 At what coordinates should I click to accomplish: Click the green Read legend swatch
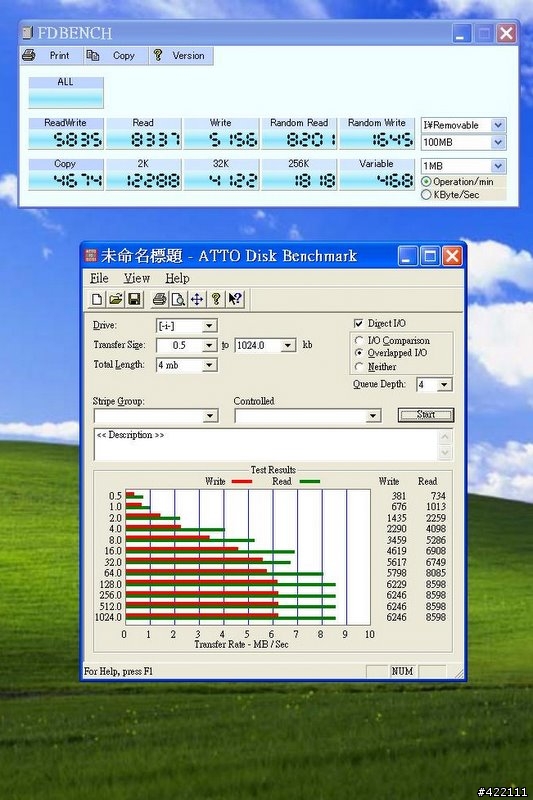point(310,482)
